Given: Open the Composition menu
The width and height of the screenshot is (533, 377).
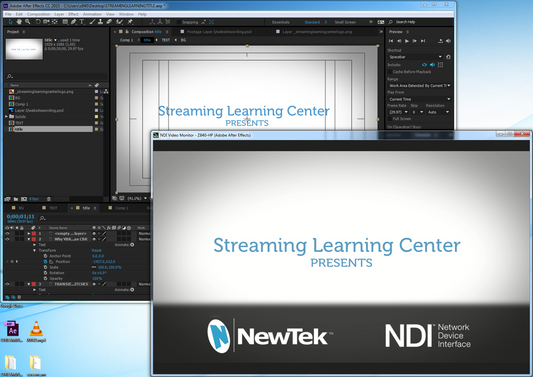Looking at the screenshot, I should (x=38, y=14).
